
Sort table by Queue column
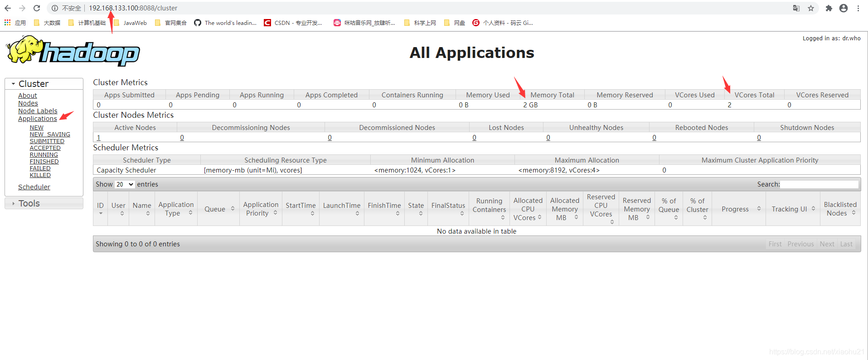click(x=219, y=209)
